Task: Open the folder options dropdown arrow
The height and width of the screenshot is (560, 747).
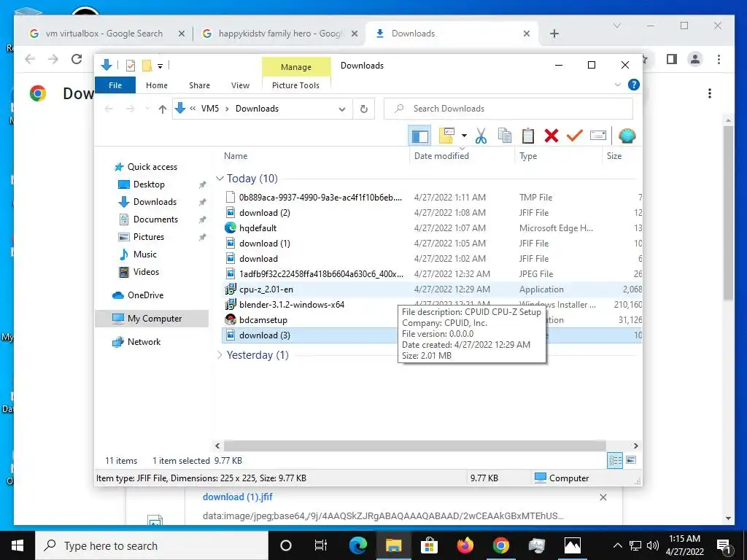Action: tap(464, 136)
